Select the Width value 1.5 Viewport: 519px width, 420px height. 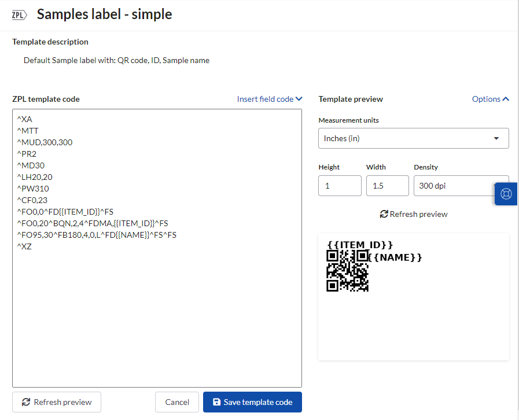tap(387, 185)
